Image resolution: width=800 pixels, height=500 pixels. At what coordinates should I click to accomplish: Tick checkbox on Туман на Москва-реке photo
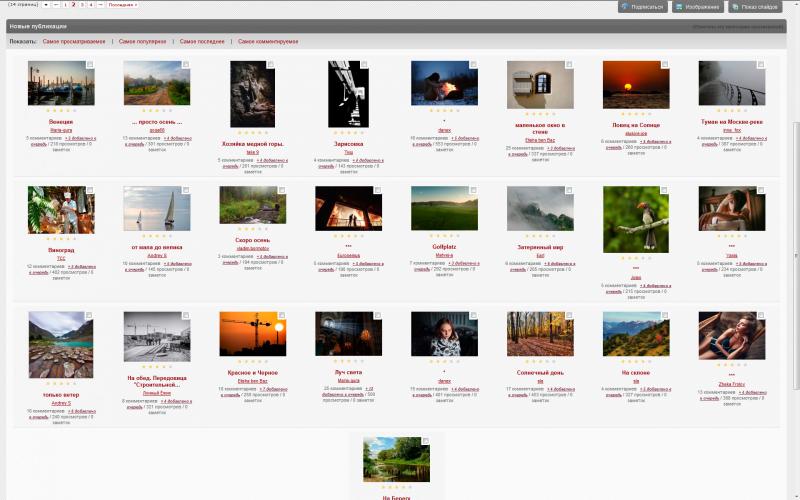click(761, 65)
